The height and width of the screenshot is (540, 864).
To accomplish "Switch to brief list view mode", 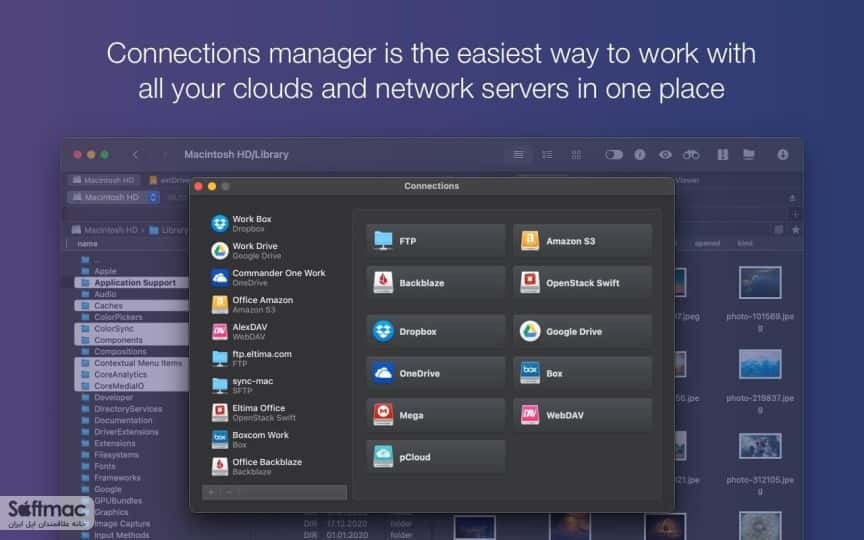I will click(x=547, y=155).
